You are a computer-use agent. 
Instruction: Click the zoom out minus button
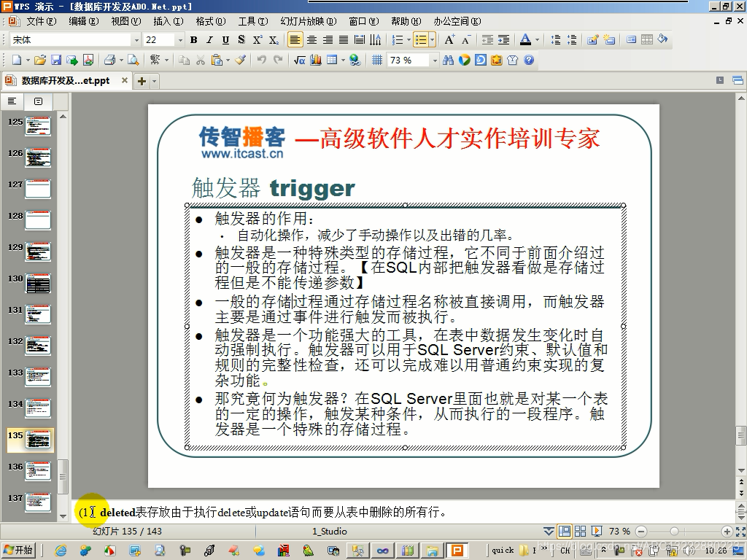[x=641, y=531]
